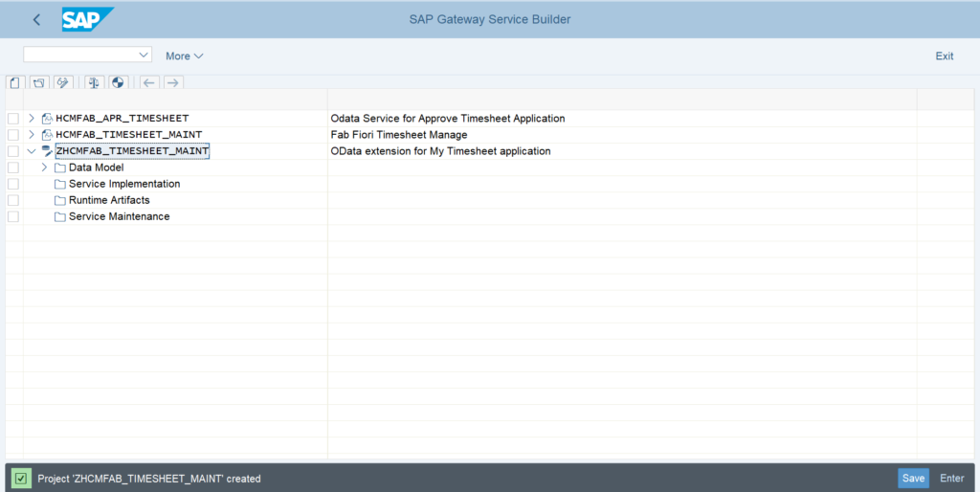The width and height of the screenshot is (980, 492).
Task: Click the SAP back chevron in header
Action: point(36,19)
